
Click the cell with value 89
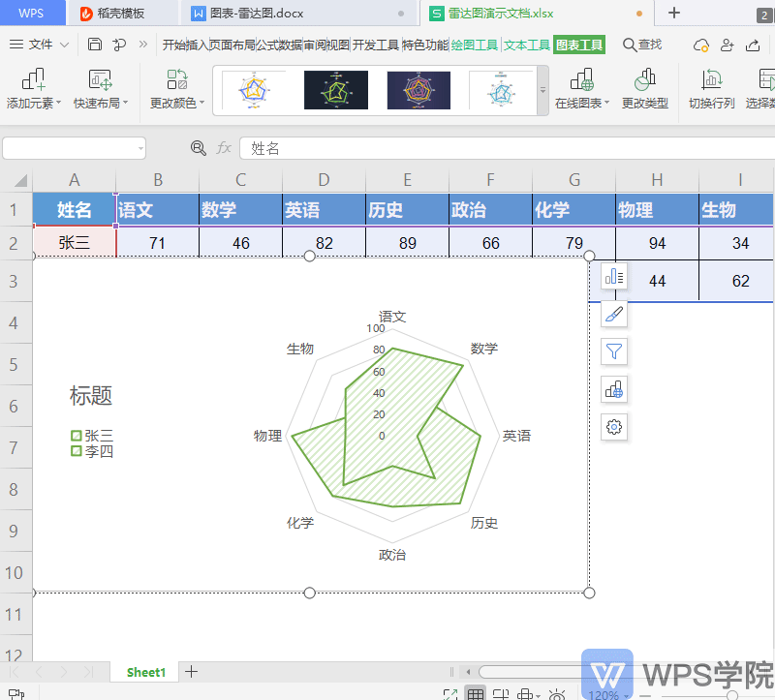pos(407,243)
